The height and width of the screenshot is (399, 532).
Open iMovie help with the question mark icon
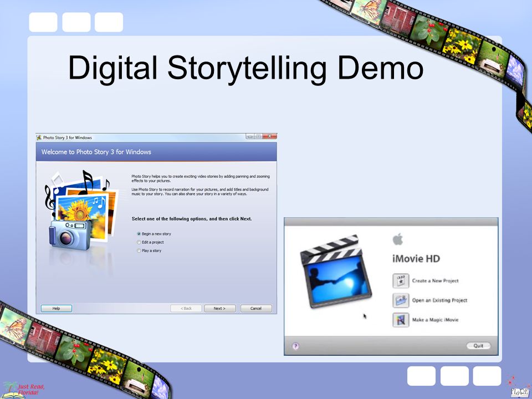pyautogui.click(x=295, y=346)
